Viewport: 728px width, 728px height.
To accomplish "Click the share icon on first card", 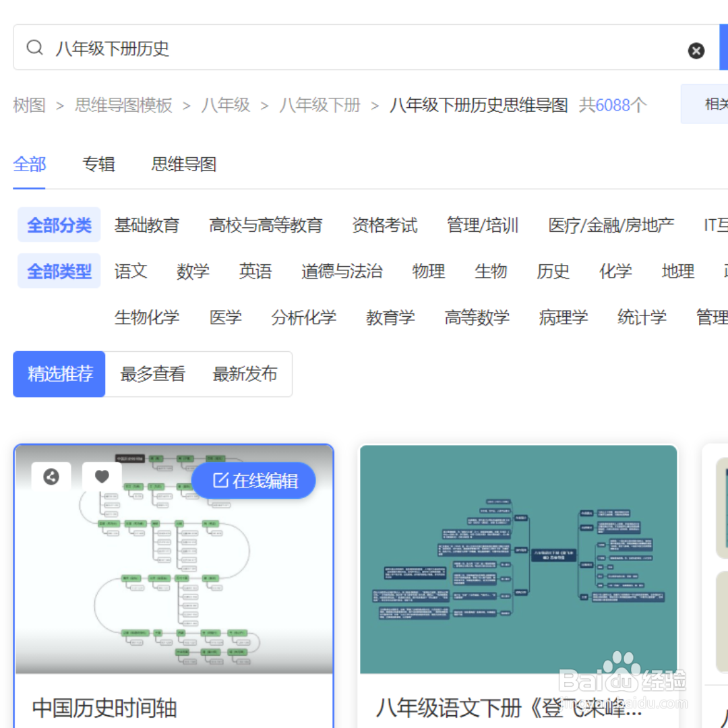I will click(51, 477).
